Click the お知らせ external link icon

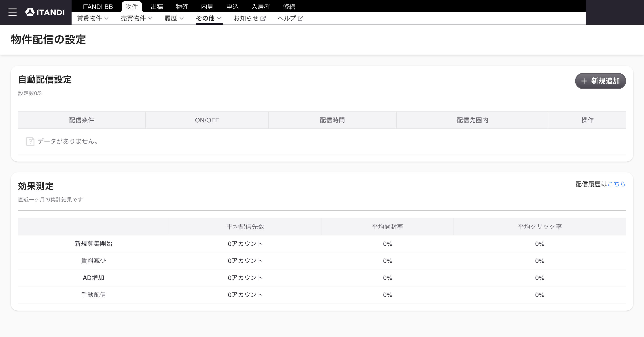[x=263, y=18]
